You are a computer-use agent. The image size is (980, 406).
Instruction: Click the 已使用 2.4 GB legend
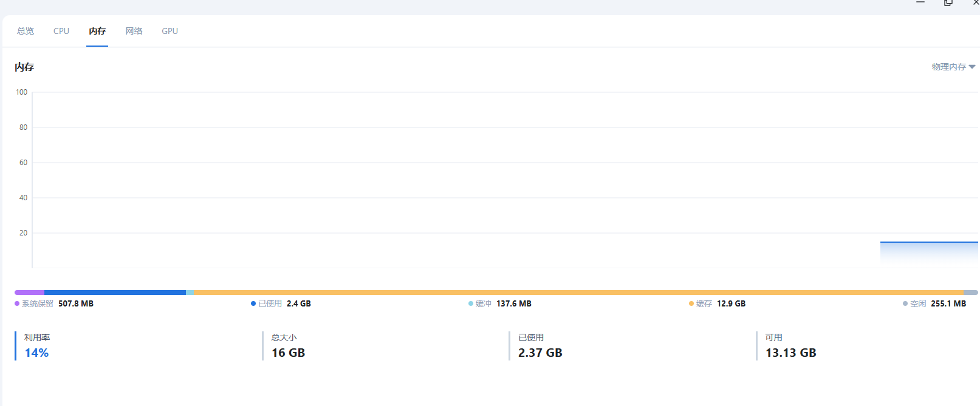pyautogui.click(x=281, y=303)
